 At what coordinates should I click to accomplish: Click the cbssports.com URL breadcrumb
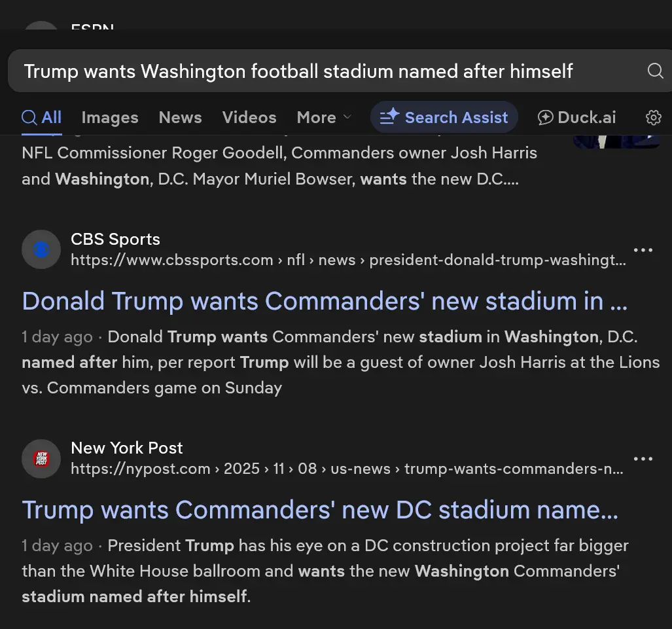click(347, 260)
